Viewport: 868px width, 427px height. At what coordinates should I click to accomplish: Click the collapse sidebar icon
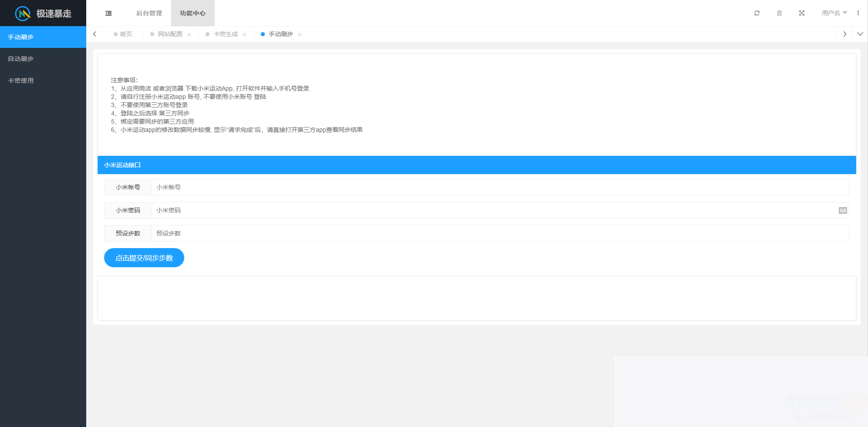coord(108,13)
